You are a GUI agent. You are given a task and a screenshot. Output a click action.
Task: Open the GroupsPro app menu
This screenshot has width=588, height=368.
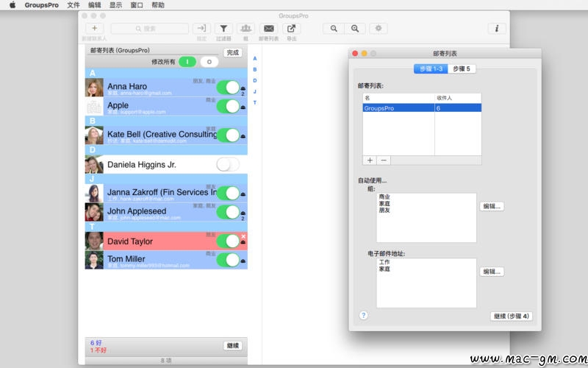tap(42, 5)
